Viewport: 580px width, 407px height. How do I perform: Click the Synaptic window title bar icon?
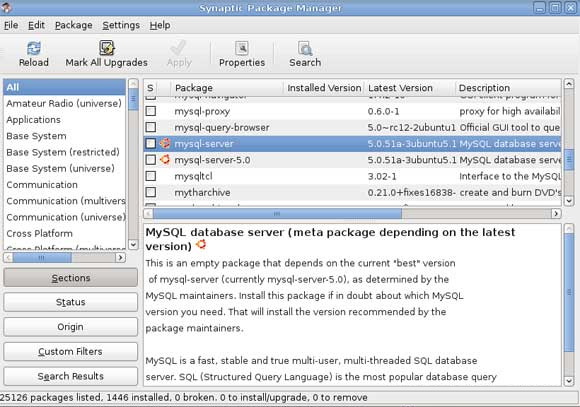click(x=6, y=7)
